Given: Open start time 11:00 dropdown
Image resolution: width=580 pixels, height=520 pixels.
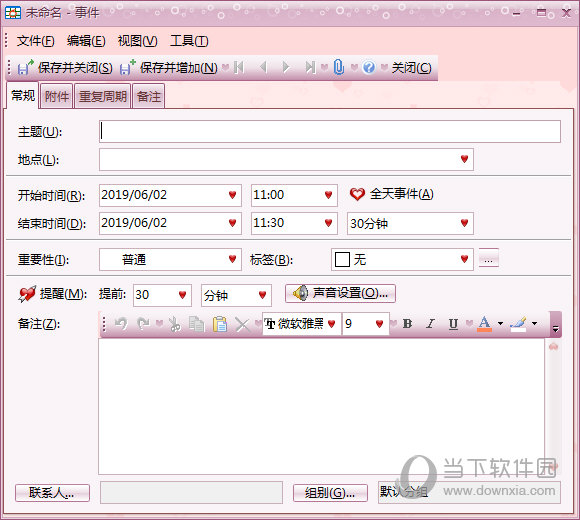Looking at the screenshot, I should 328,195.
